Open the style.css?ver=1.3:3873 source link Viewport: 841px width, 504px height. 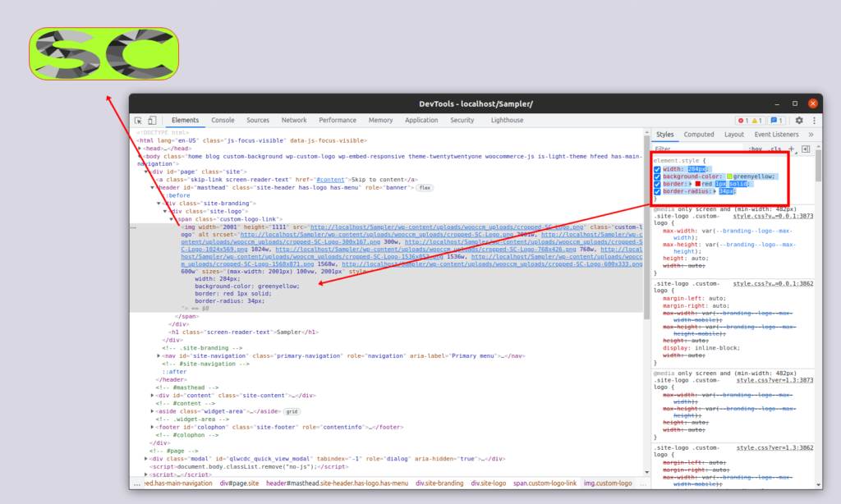click(x=774, y=381)
